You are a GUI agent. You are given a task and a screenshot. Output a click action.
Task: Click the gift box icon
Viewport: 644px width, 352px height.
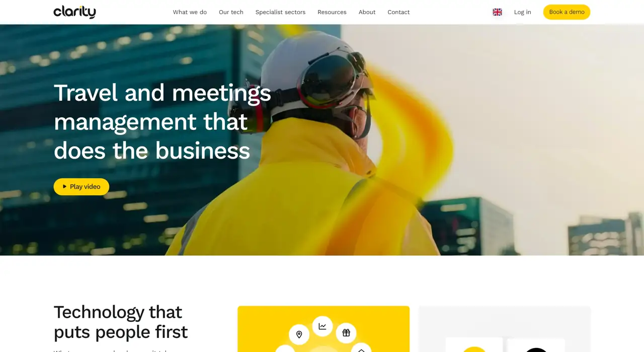pos(346,333)
